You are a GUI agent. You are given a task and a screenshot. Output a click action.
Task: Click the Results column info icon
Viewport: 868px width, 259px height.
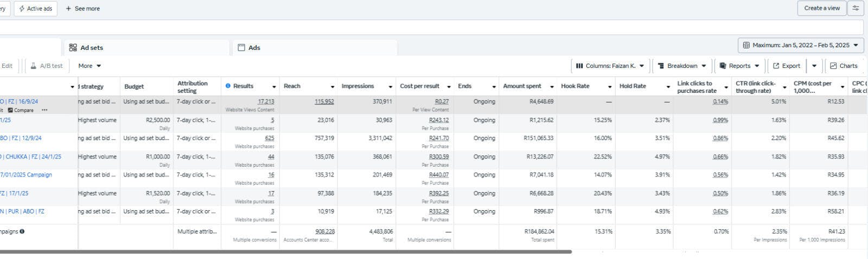click(228, 86)
